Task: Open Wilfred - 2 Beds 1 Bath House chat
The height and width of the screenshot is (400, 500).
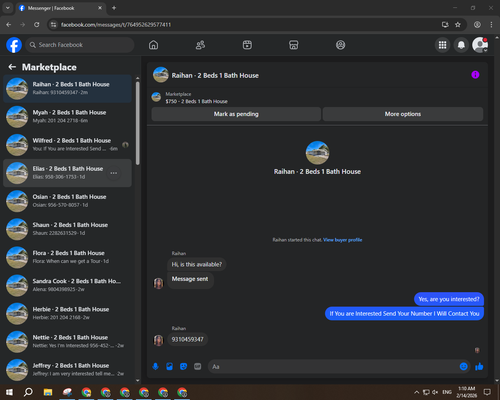Action: pyautogui.click(x=68, y=145)
